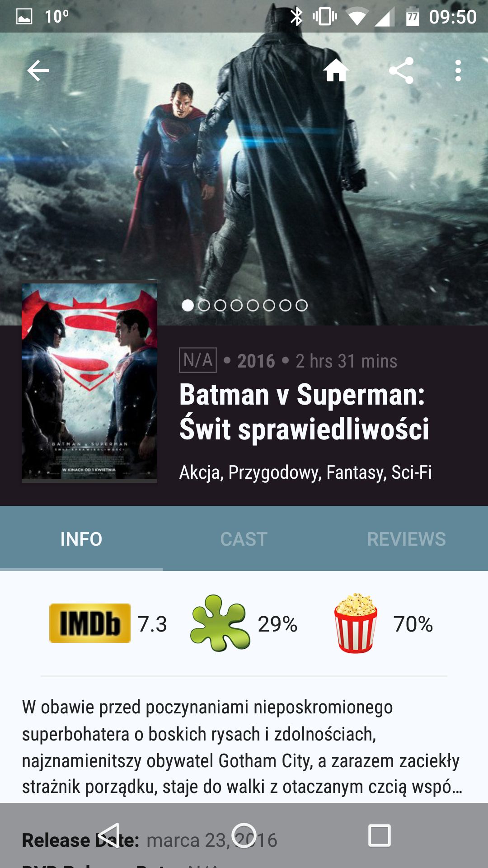The height and width of the screenshot is (868, 488).
Task: Select the first image pager dot
Action: click(188, 306)
